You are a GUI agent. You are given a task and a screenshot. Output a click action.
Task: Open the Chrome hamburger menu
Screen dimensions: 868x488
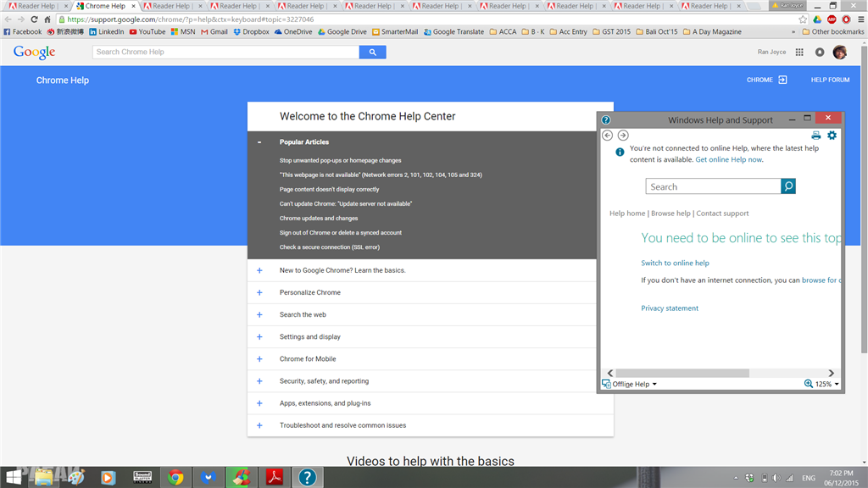861,19
